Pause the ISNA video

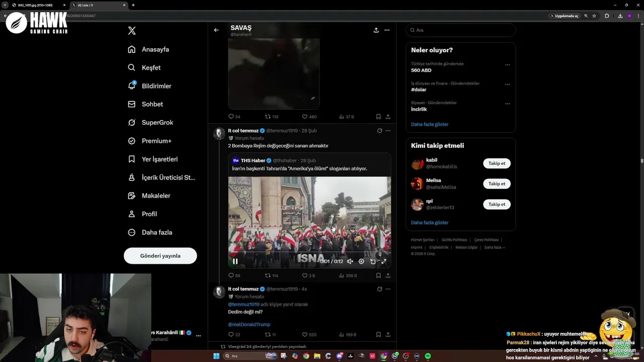[235, 261]
